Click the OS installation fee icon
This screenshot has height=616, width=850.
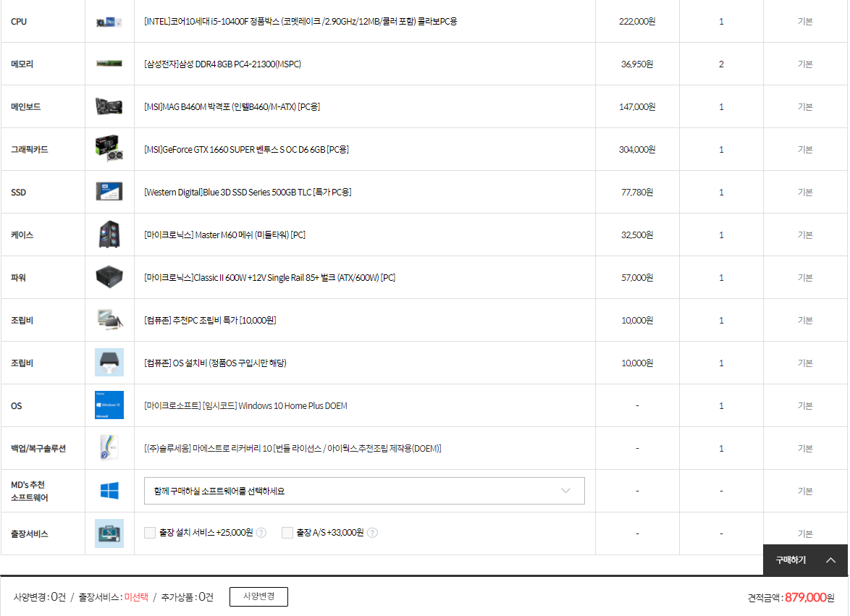109,363
